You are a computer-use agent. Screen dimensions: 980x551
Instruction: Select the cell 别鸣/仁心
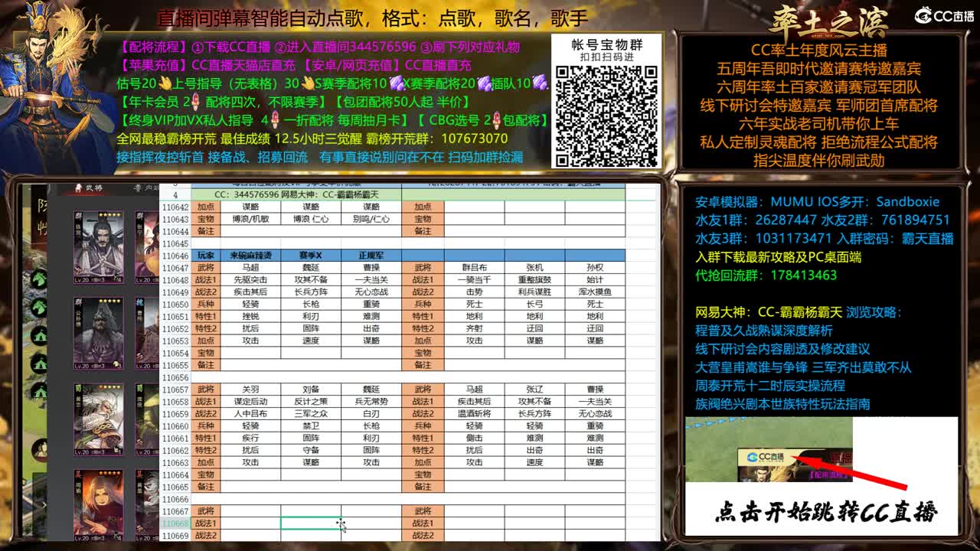pos(371,219)
